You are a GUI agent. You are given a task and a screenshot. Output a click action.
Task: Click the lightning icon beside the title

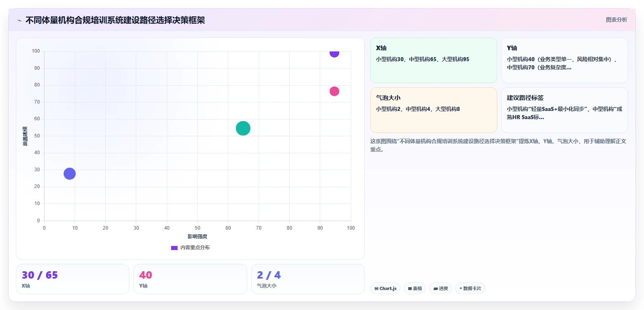20,20
